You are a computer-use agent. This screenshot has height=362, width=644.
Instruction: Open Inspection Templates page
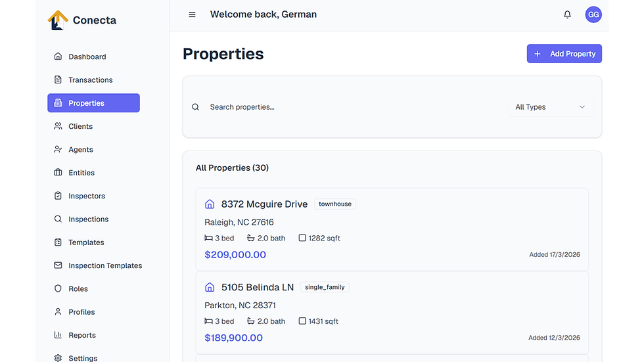tap(99, 265)
